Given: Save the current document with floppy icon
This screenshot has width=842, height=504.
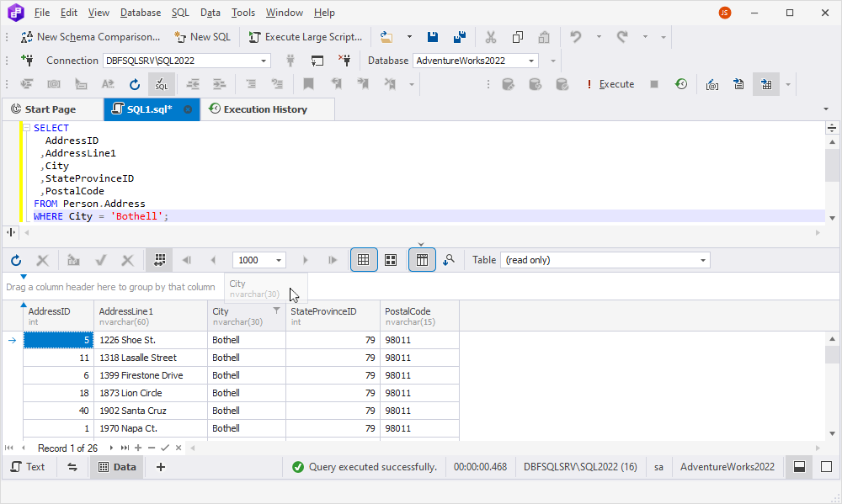Looking at the screenshot, I should click(432, 37).
